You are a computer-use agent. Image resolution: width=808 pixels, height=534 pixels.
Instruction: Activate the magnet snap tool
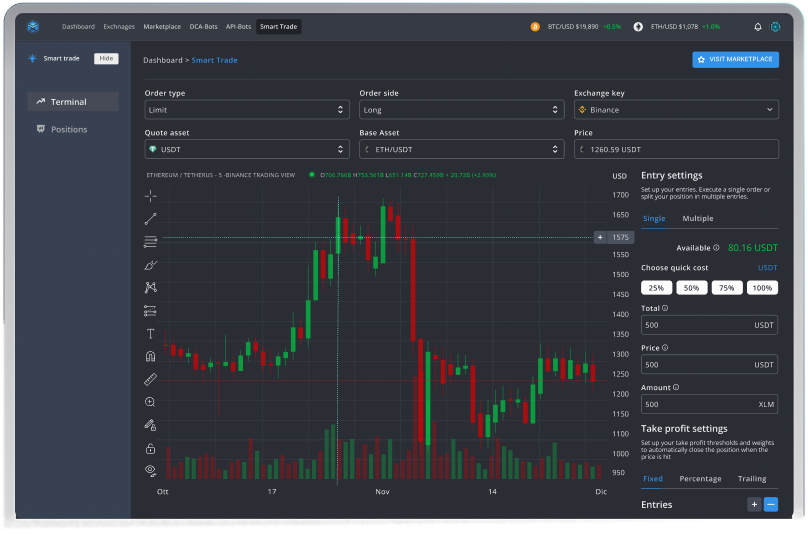click(151, 356)
